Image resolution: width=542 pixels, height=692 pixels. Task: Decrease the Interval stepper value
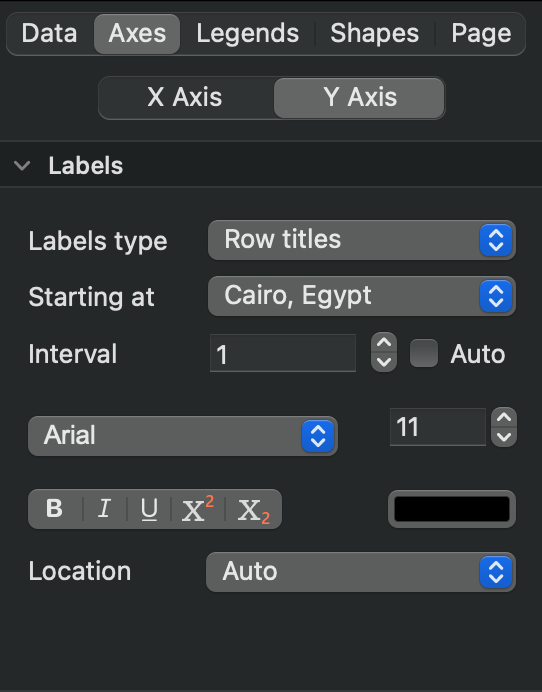click(384, 362)
